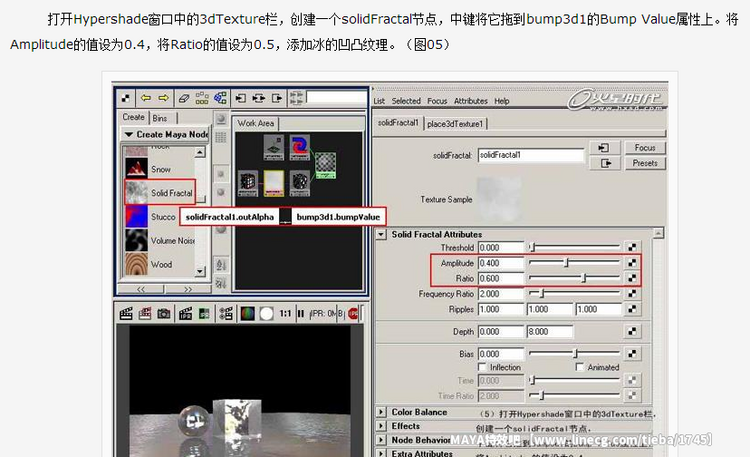Image resolution: width=750 pixels, height=457 pixels.
Task: Click the rearrange graph nodes icon
Action: [x=202, y=98]
